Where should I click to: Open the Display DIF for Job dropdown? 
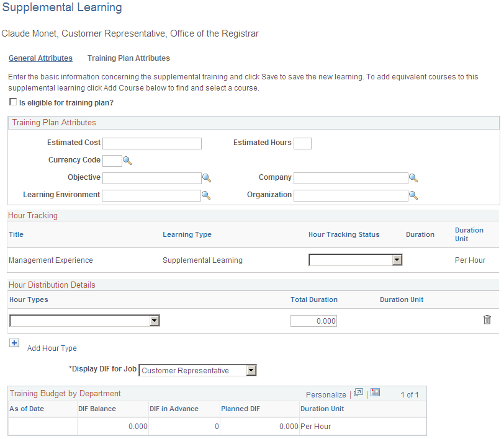click(x=251, y=370)
